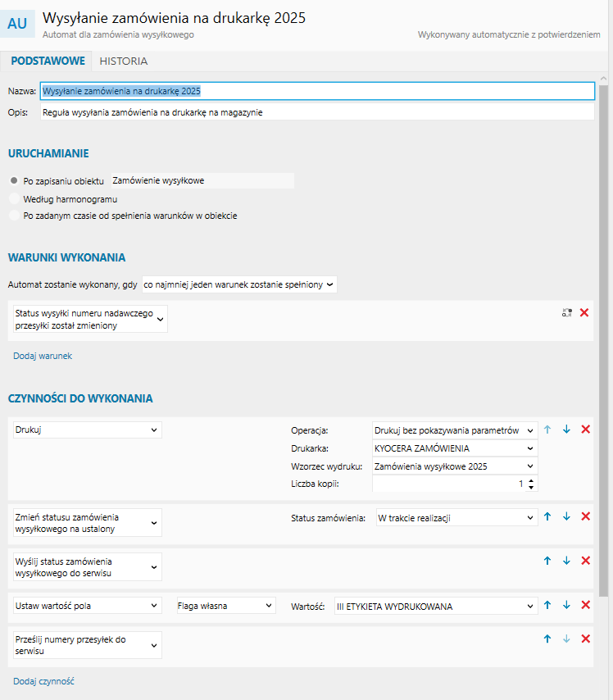Open Wartość dropdown 'III ETYKIETA WYDRUKOWANA'
The height and width of the screenshot is (700, 613).
(x=436, y=607)
